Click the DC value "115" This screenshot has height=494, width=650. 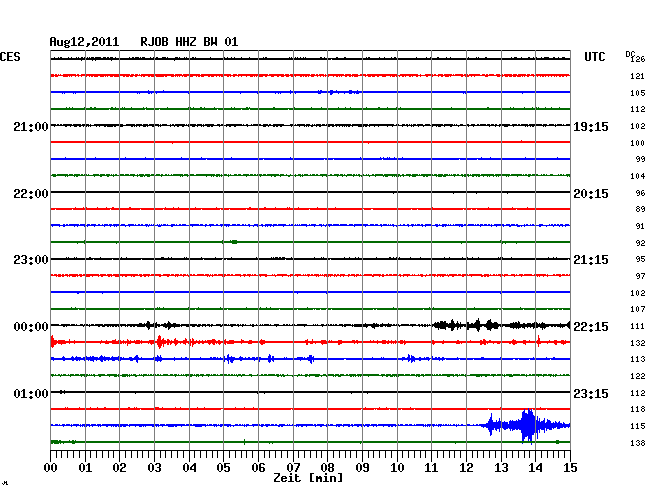[x=638, y=426]
